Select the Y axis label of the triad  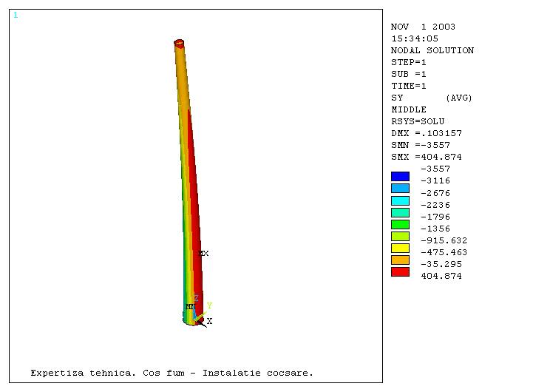[x=209, y=305]
